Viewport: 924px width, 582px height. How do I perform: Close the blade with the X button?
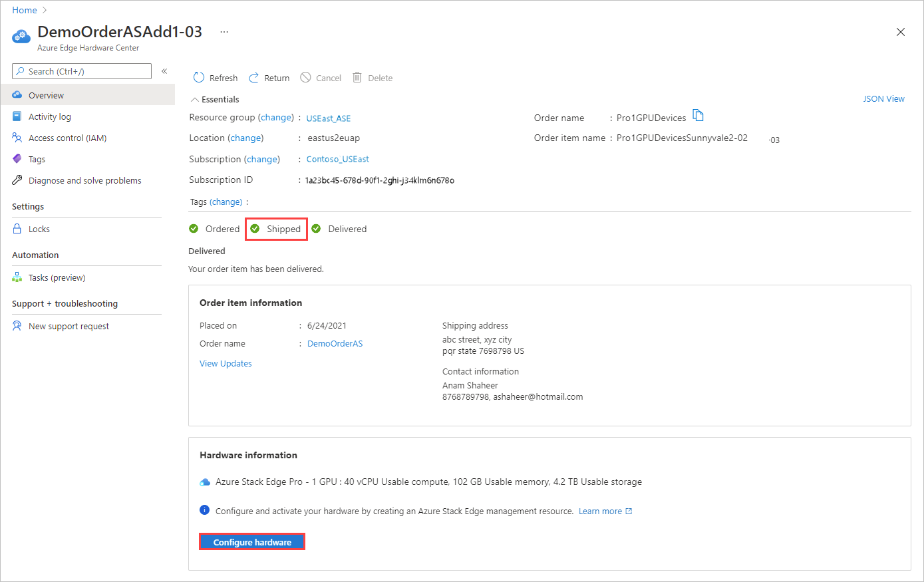(901, 32)
